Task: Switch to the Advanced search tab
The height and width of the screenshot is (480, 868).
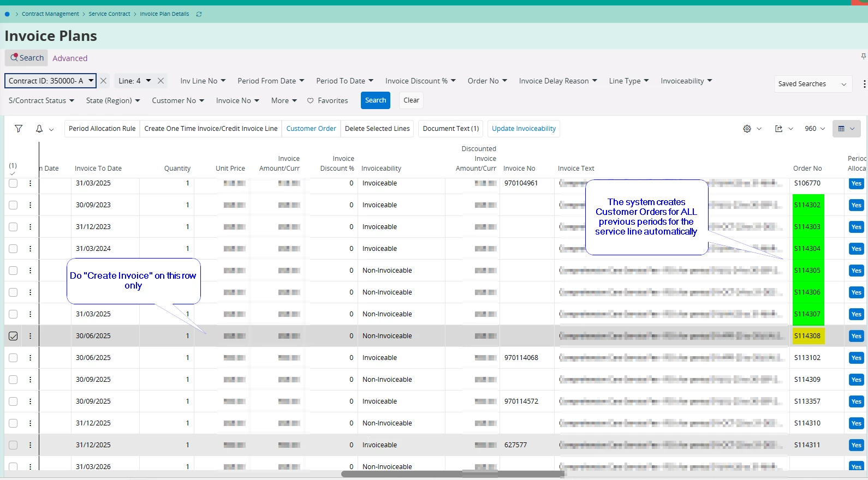Action: [x=70, y=58]
